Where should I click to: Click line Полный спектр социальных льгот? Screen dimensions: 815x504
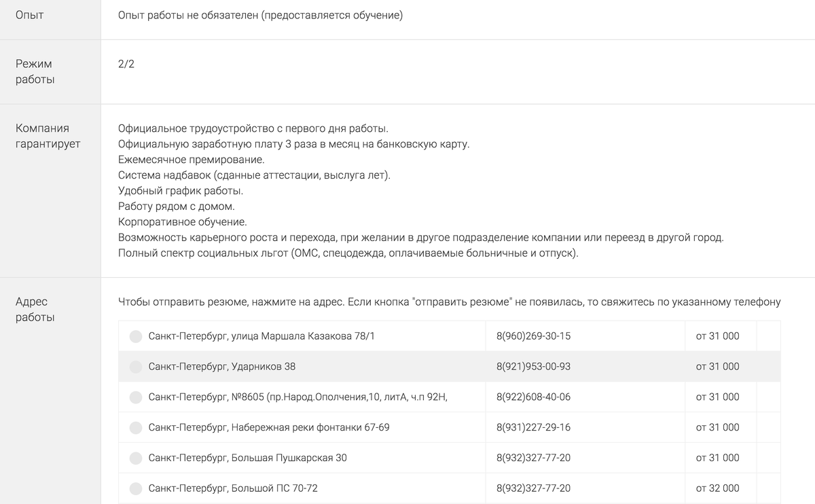click(x=348, y=254)
